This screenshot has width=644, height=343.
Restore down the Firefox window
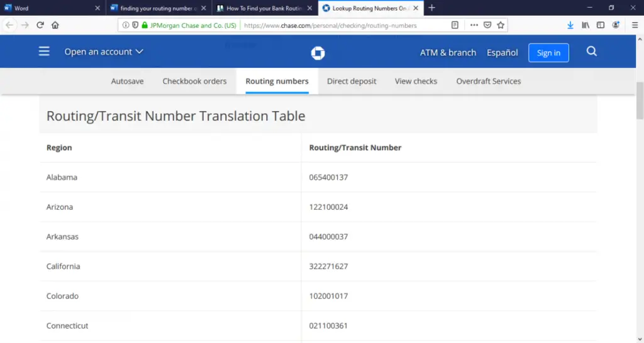(x=611, y=8)
